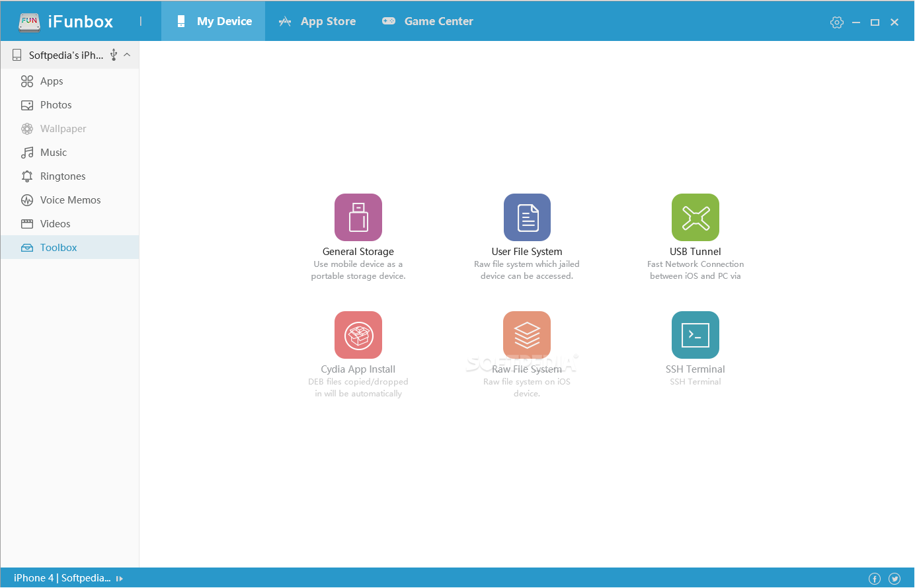This screenshot has width=915, height=588.
Task: Select Voice Memos in the sidebar
Action: (69, 200)
